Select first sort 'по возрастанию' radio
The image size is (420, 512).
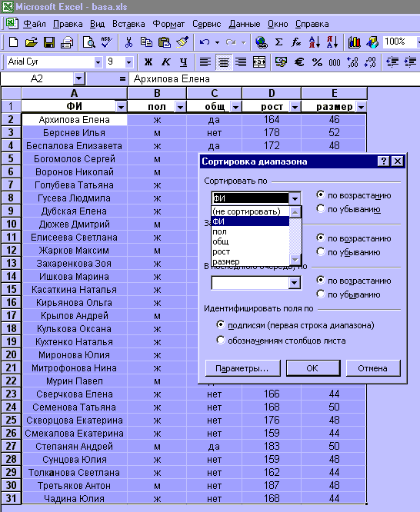tap(321, 195)
